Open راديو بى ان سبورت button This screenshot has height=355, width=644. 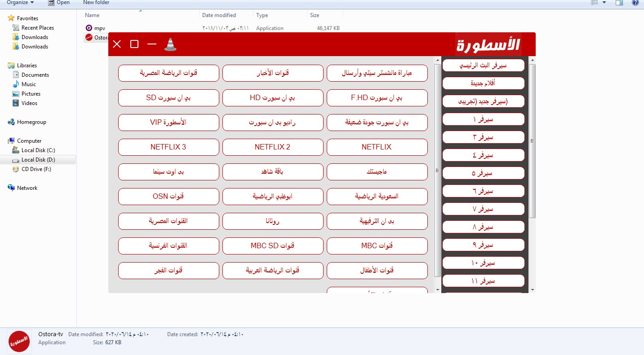(273, 123)
